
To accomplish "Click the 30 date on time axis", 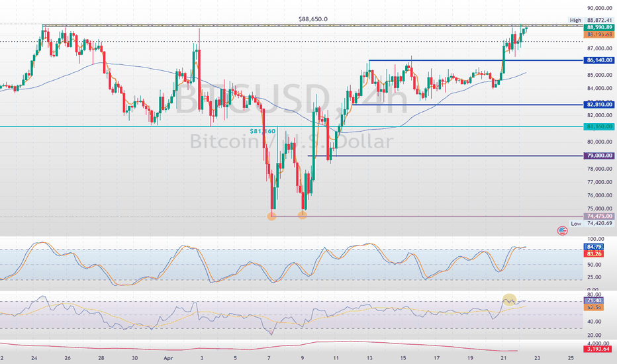I will click(134, 358).
